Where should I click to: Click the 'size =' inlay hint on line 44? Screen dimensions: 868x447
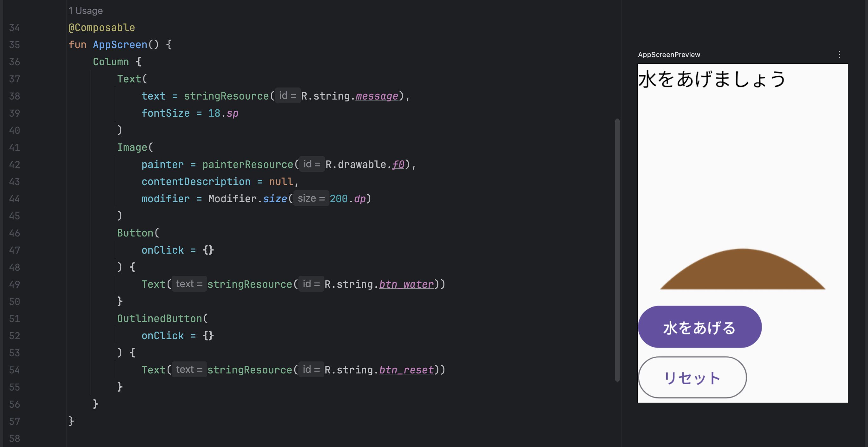pos(311,198)
